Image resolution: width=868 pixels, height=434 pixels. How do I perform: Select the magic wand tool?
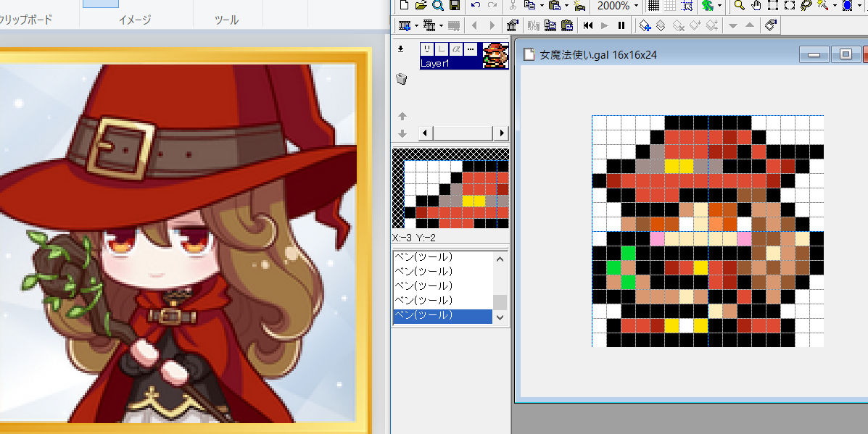(x=822, y=6)
